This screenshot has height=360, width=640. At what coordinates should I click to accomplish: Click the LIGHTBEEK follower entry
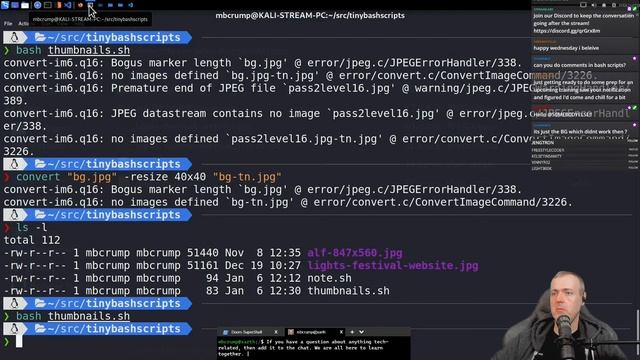pyautogui.click(x=542, y=168)
